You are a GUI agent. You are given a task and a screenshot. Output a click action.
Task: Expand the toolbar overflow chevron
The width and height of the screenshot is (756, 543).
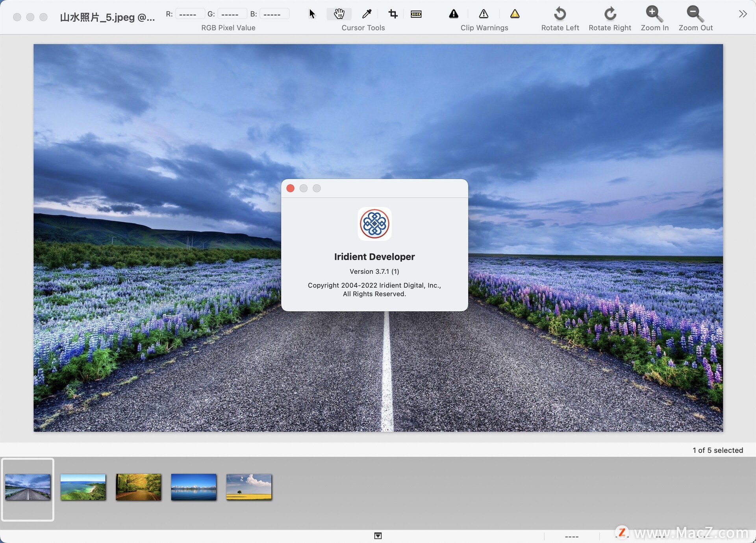[x=743, y=14]
